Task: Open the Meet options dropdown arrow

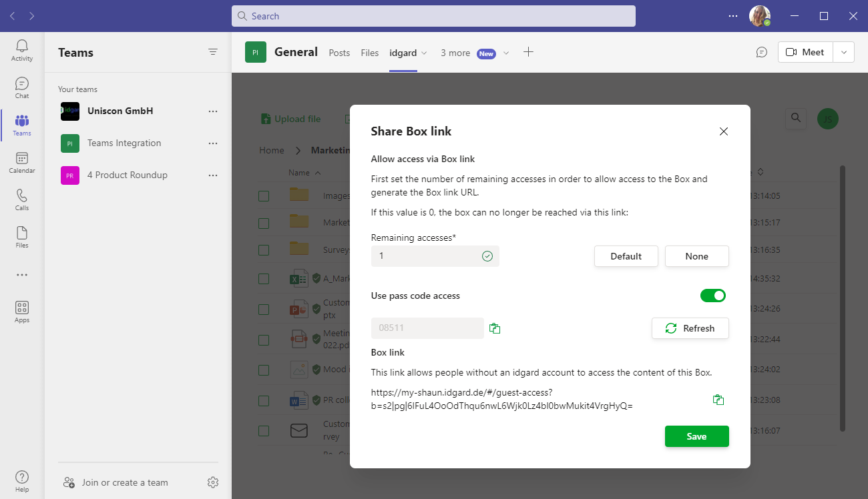Action: (844, 52)
